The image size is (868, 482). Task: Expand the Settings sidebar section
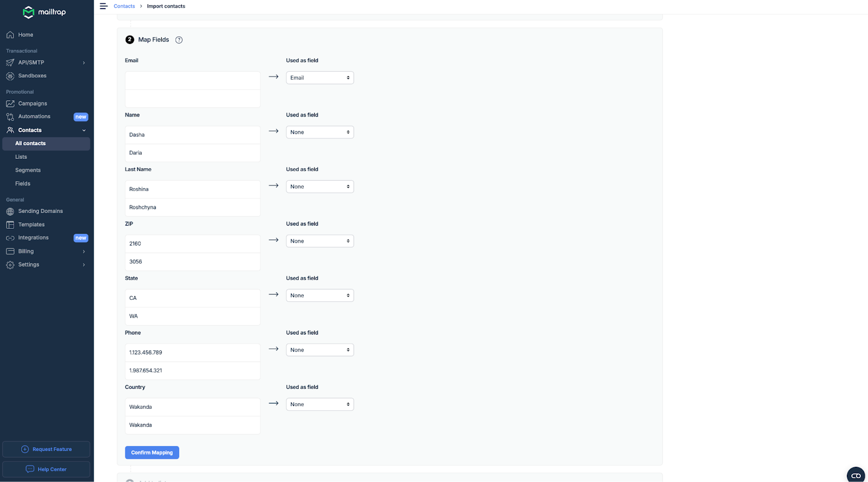pyautogui.click(x=84, y=265)
